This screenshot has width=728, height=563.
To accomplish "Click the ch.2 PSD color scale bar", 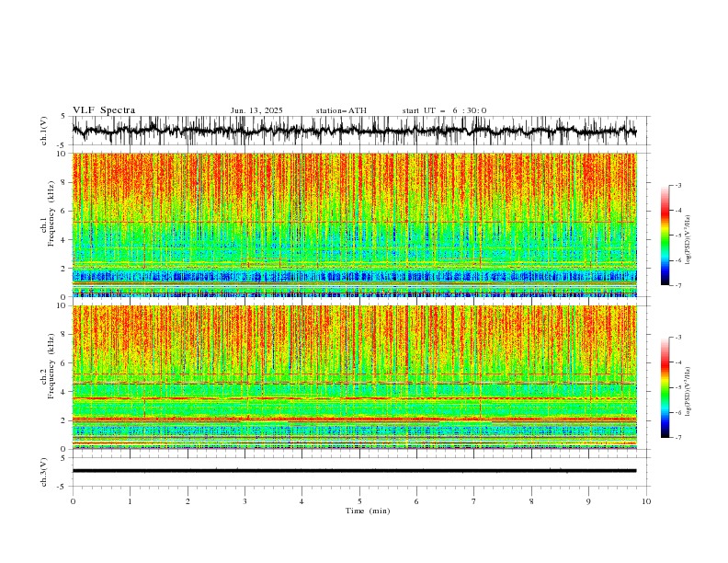I will coord(665,387).
